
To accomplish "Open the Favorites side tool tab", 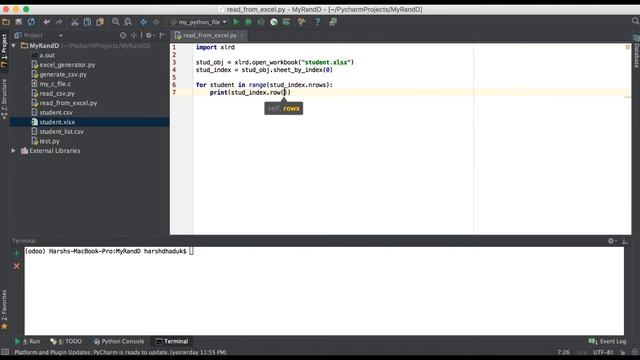I will (x=4, y=309).
